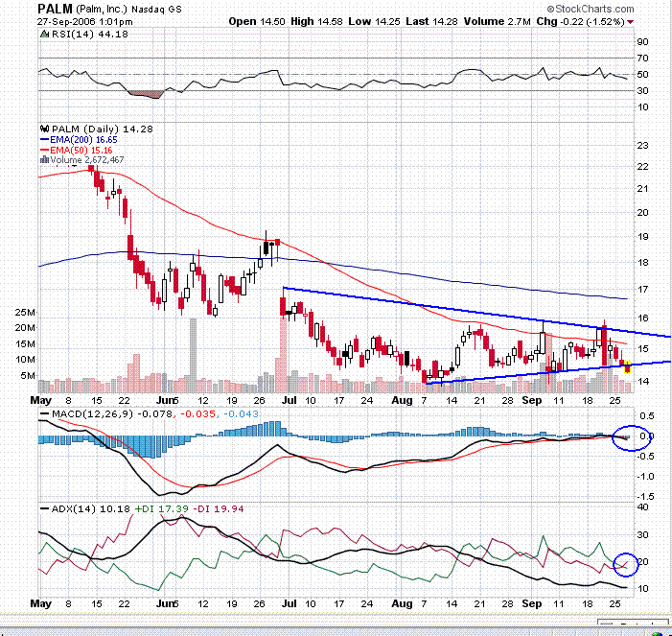Click the blue -0.043 MACD histogram value
This screenshot has height=636, width=672.
[241, 413]
